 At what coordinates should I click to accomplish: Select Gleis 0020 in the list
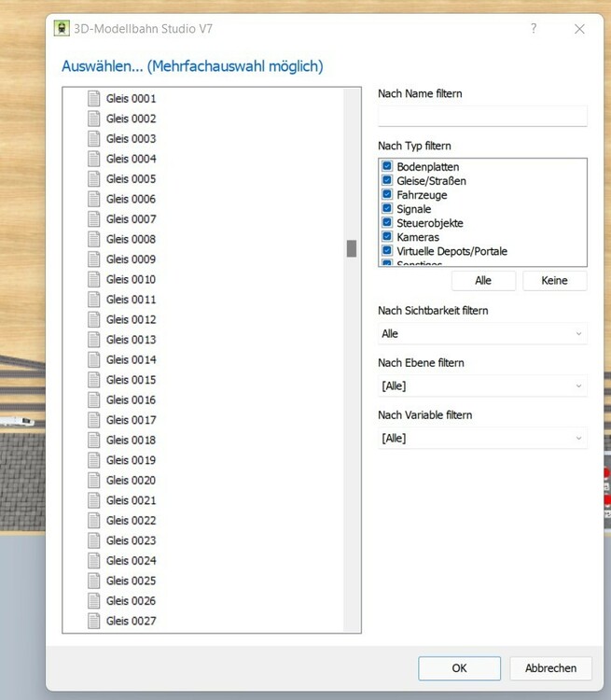click(132, 481)
